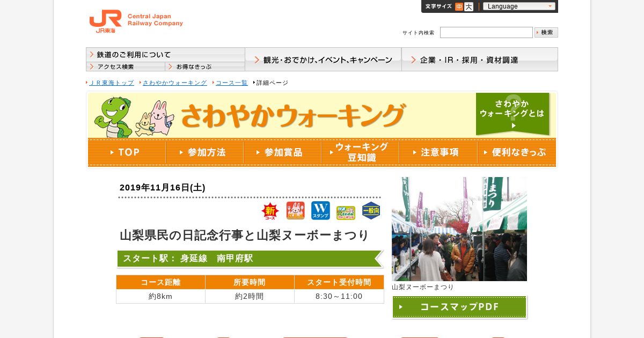The width and height of the screenshot is (644, 338).
Task: Click the 所要時間 table header
Action: click(x=250, y=282)
